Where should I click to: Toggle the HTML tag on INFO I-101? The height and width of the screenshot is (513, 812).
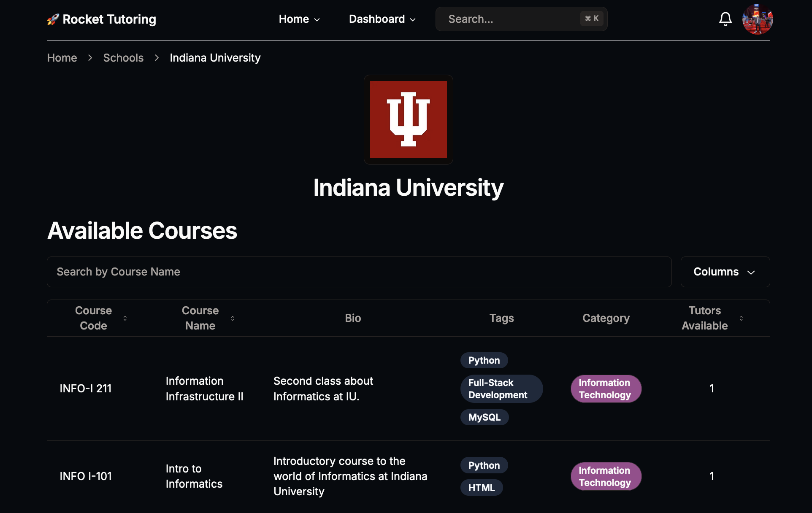pyautogui.click(x=481, y=487)
